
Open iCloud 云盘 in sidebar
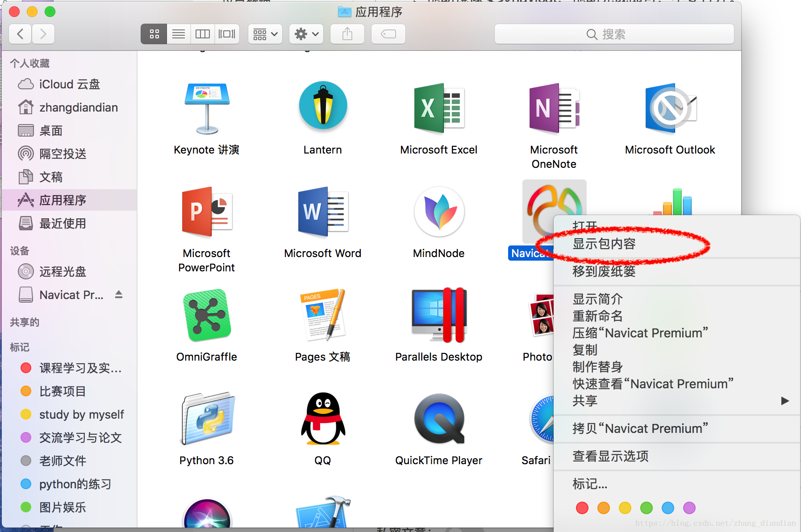coord(69,84)
